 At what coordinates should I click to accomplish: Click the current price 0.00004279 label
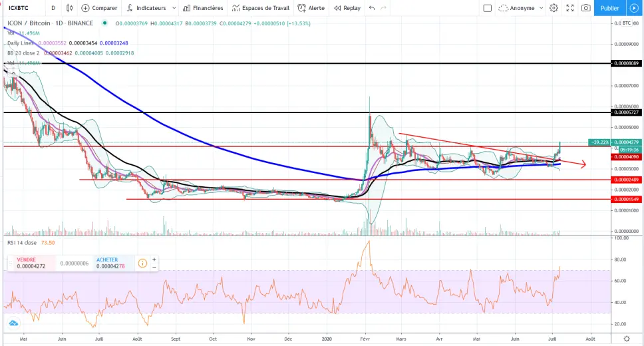(x=626, y=142)
